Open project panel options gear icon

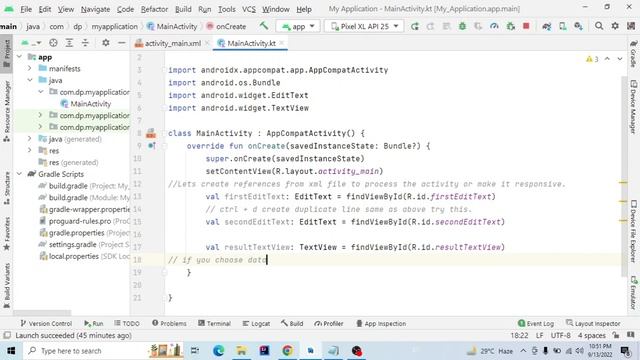(x=106, y=43)
